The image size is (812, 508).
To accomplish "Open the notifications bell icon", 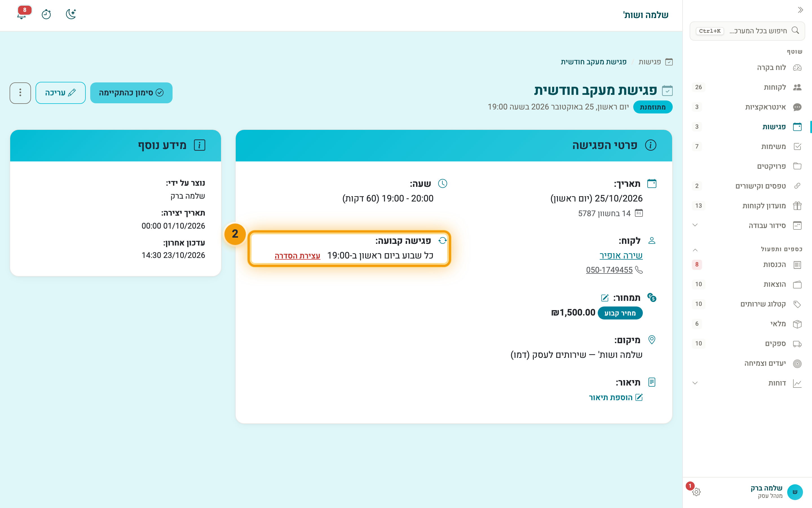I will tap(22, 14).
